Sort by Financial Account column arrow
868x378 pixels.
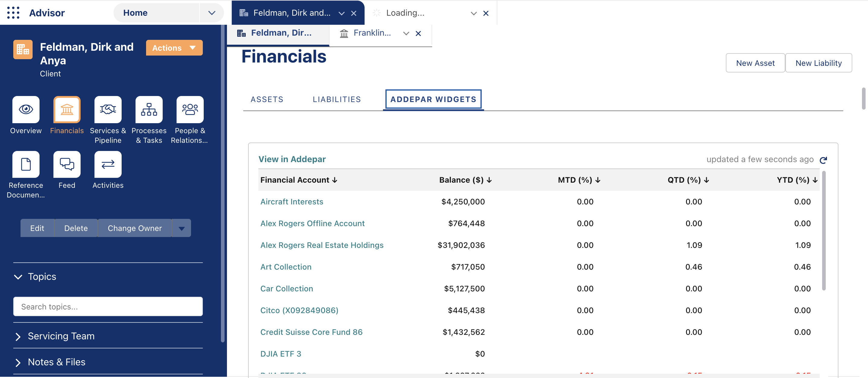point(335,180)
